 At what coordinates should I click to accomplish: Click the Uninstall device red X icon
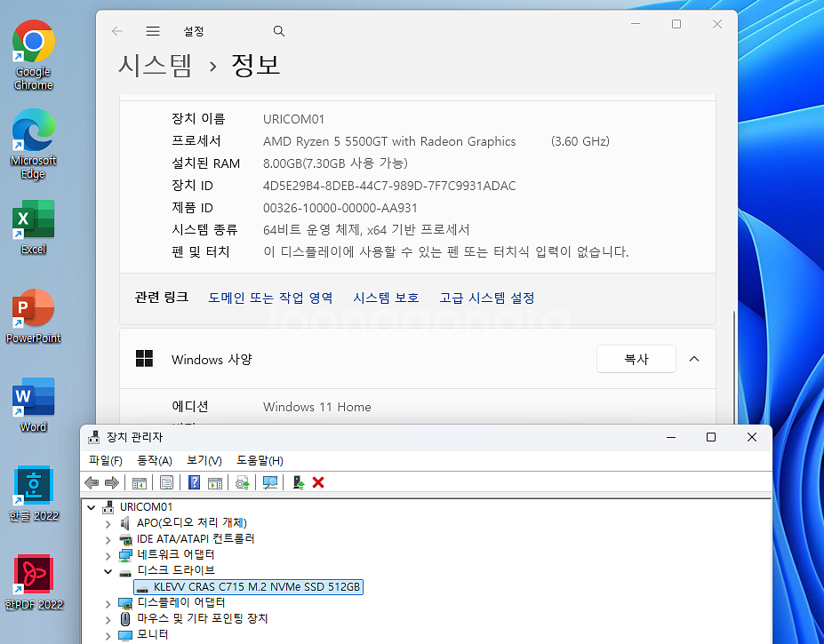pyautogui.click(x=318, y=482)
